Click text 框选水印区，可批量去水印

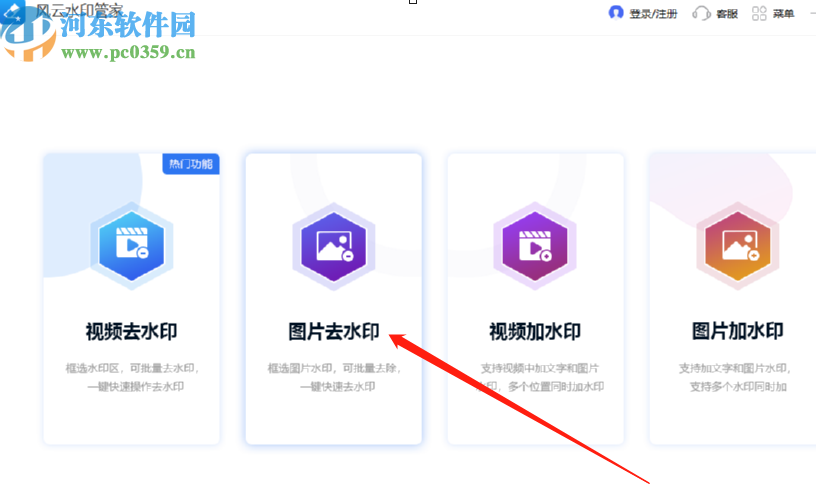pos(132,368)
